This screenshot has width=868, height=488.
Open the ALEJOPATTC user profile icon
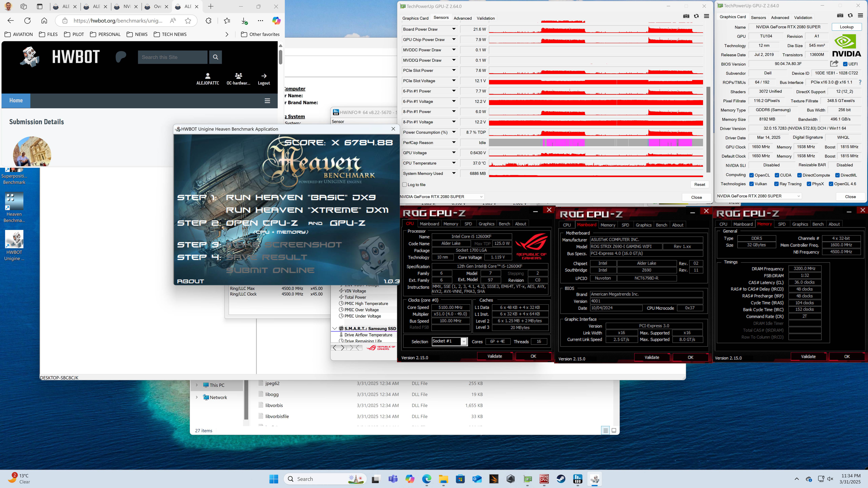click(x=208, y=76)
